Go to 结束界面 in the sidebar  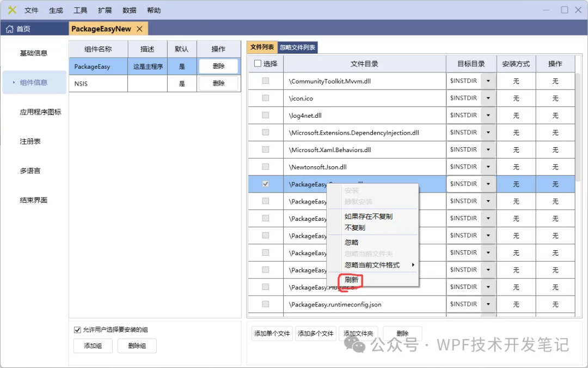point(34,200)
